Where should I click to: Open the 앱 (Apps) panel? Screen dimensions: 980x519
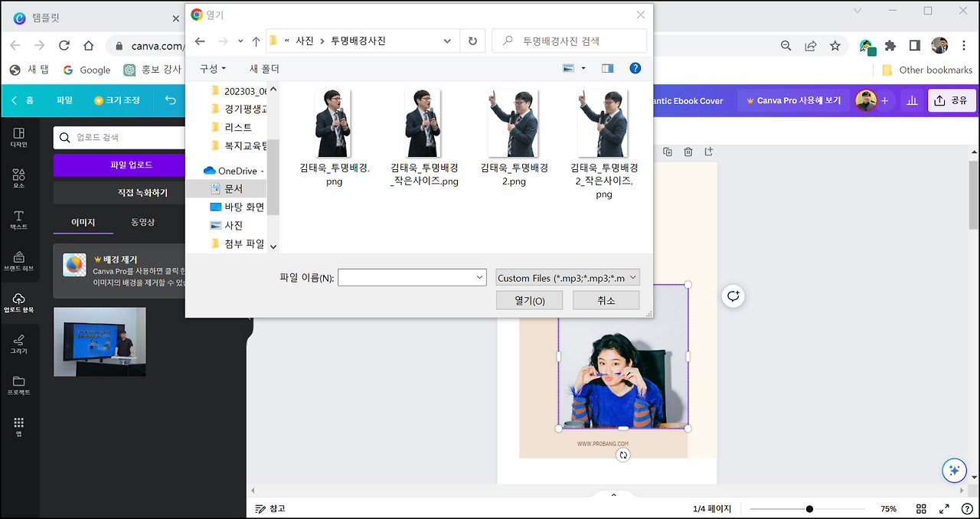pos(21,422)
